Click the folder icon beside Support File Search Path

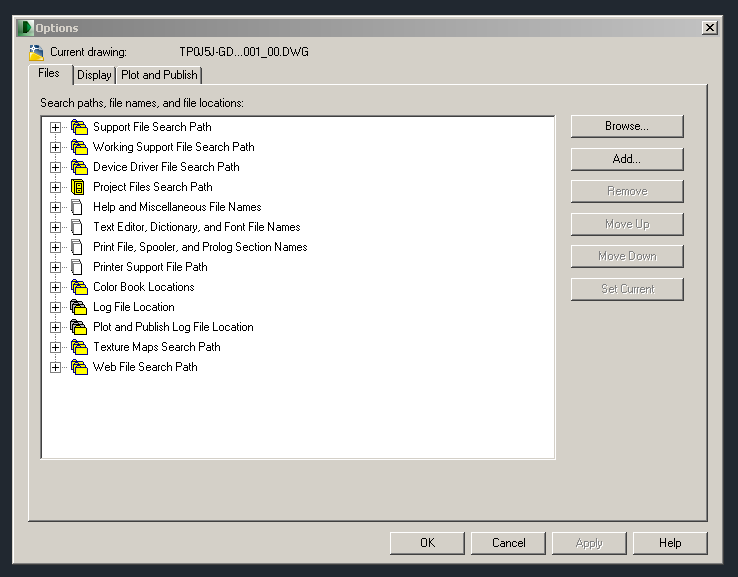[x=79, y=127]
